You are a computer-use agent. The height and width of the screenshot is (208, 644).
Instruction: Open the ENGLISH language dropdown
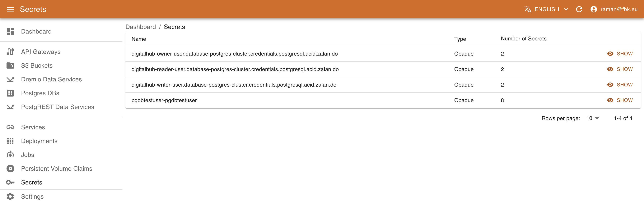tap(546, 9)
